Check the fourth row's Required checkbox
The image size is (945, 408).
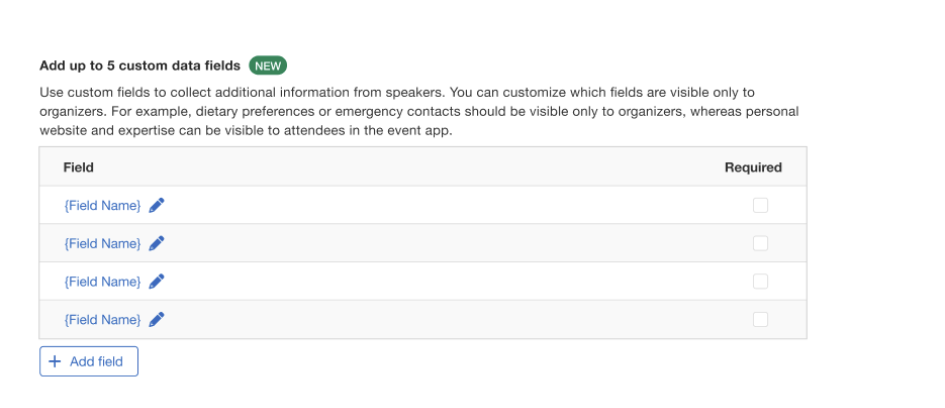760,319
